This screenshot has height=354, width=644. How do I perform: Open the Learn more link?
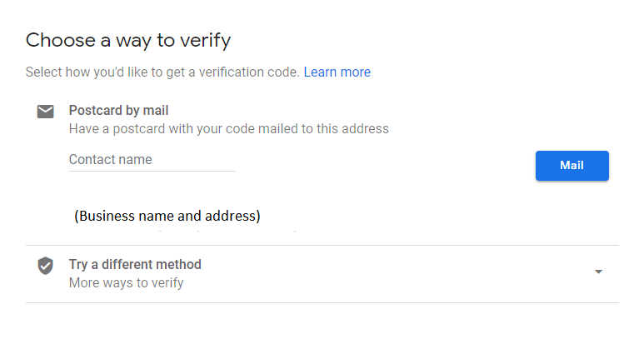[x=337, y=72]
